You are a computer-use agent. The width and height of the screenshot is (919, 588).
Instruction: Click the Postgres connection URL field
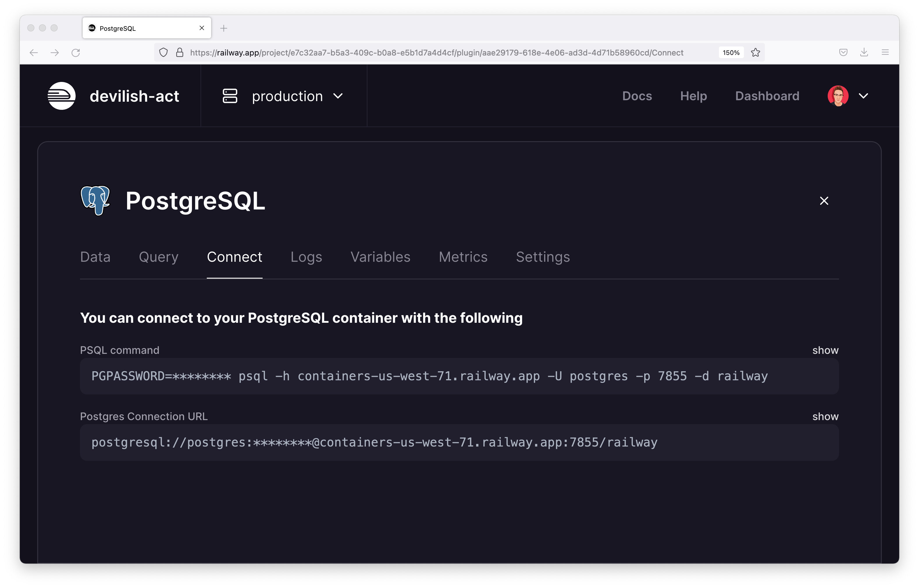click(459, 442)
